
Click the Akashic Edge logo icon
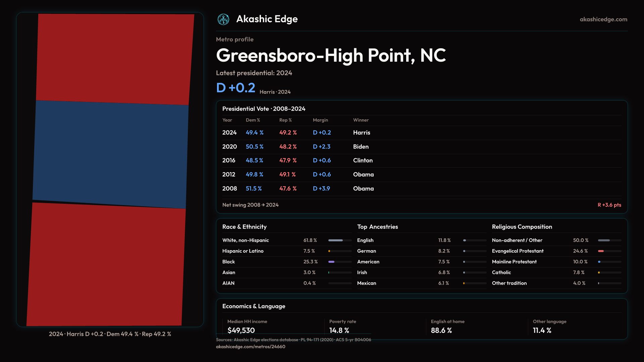223,19
